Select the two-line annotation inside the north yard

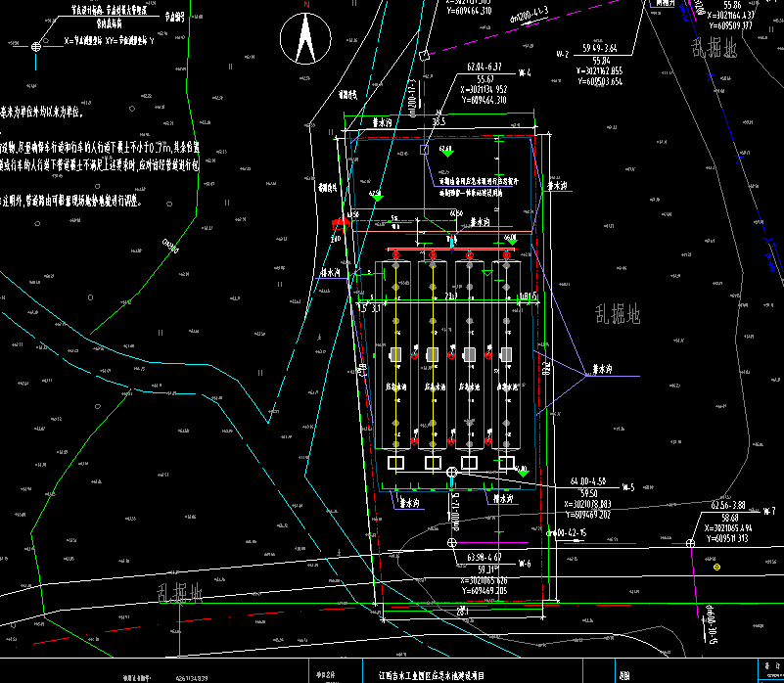pyautogui.click(x=479, y=187)
